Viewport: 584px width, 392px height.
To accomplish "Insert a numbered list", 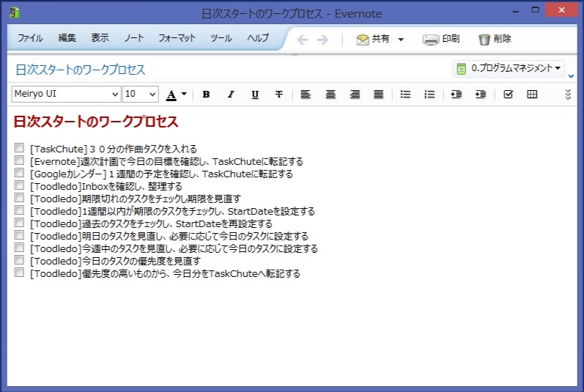I will coord(429,94).
